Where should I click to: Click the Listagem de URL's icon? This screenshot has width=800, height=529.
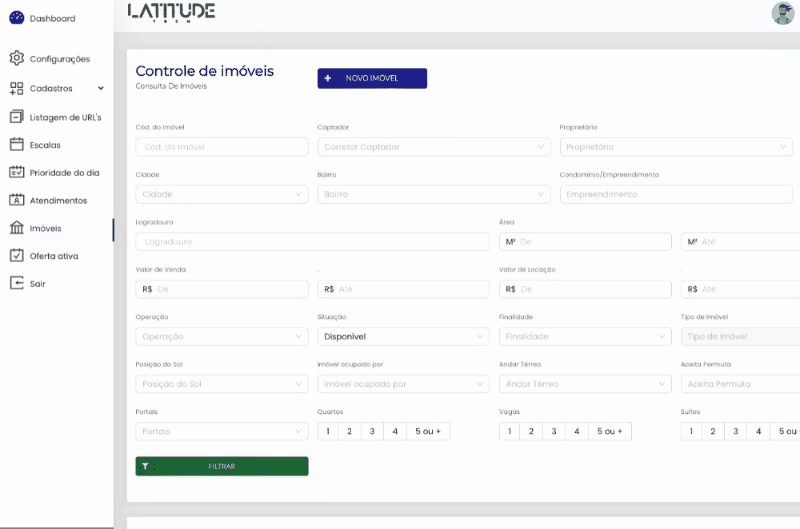[x=16, y=117]
